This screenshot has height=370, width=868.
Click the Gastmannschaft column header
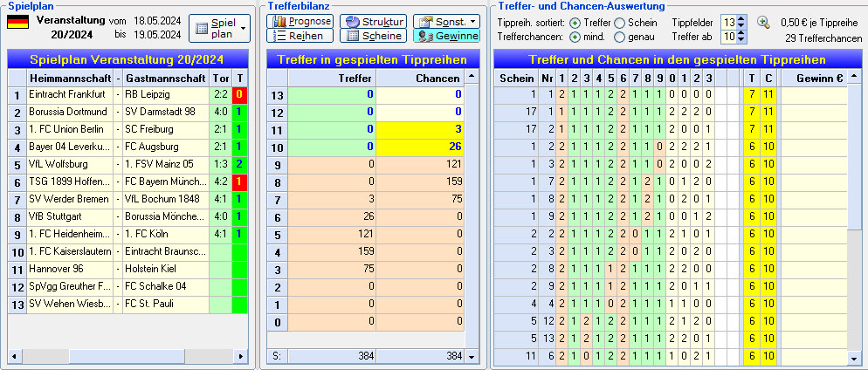(166, 78)
